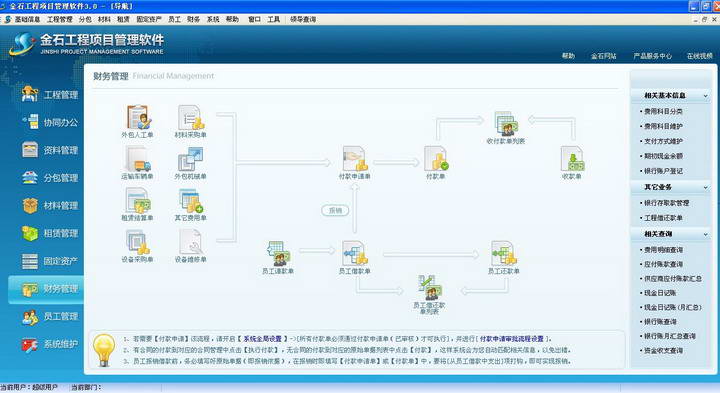Open the 设备维修单 wrench icon

(x=191, y=242)
